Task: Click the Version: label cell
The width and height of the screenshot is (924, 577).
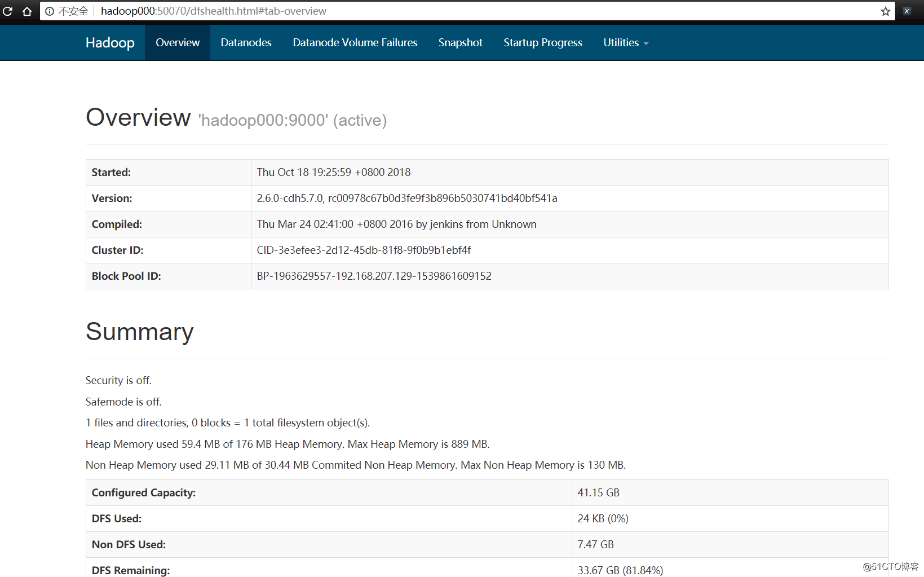Action: pyautogui.click(x=168, y=199)
